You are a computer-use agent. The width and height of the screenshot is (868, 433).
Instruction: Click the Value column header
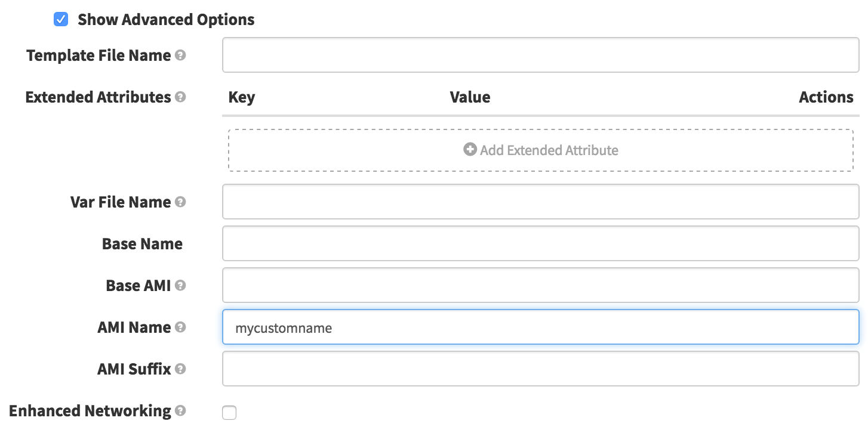[470, 97]
